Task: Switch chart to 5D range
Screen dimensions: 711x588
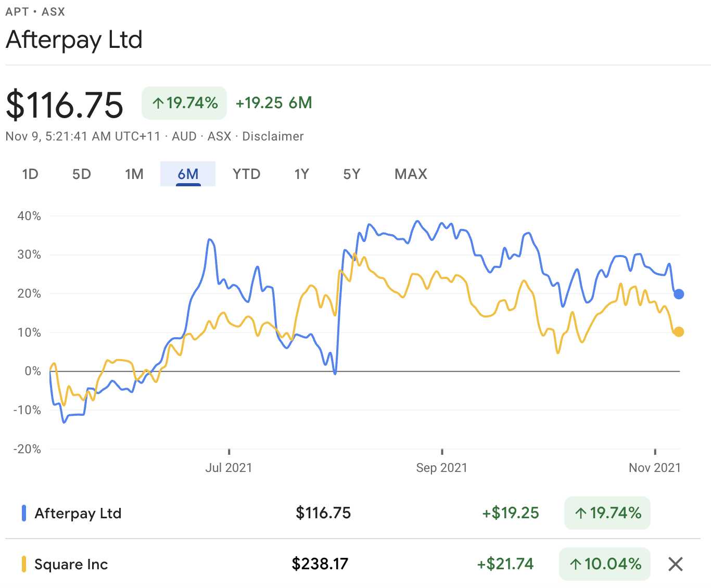Action: [82, 174]
